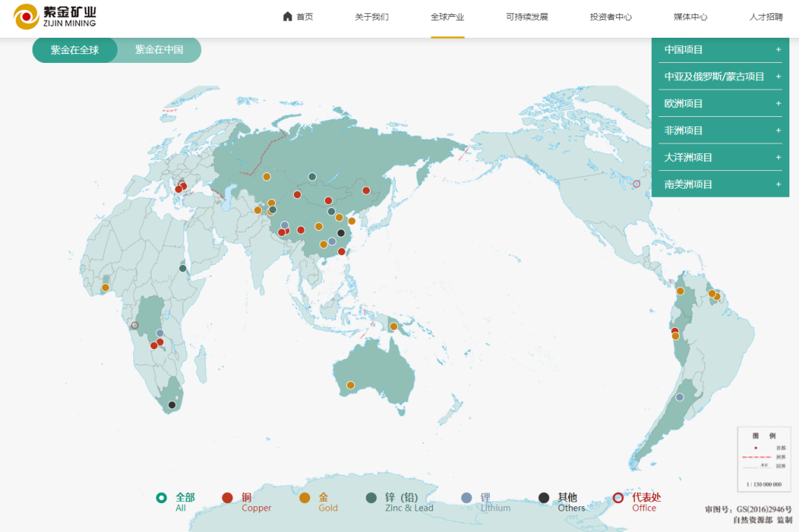This screenshot has width=799, height=532.
Task: Open 非洲项目 list label
Action: click(x=684, y=130)
